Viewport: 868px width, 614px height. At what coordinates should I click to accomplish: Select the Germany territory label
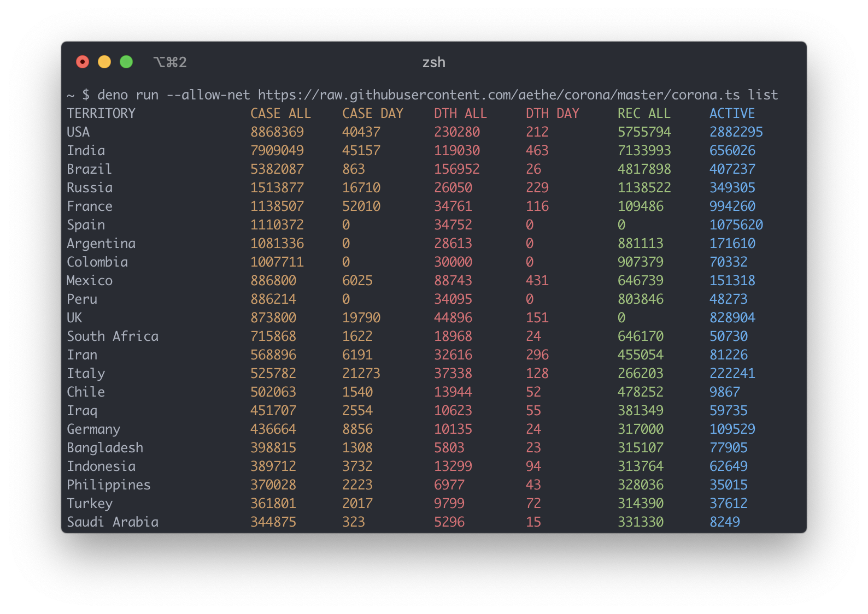[x=93, y=429]
